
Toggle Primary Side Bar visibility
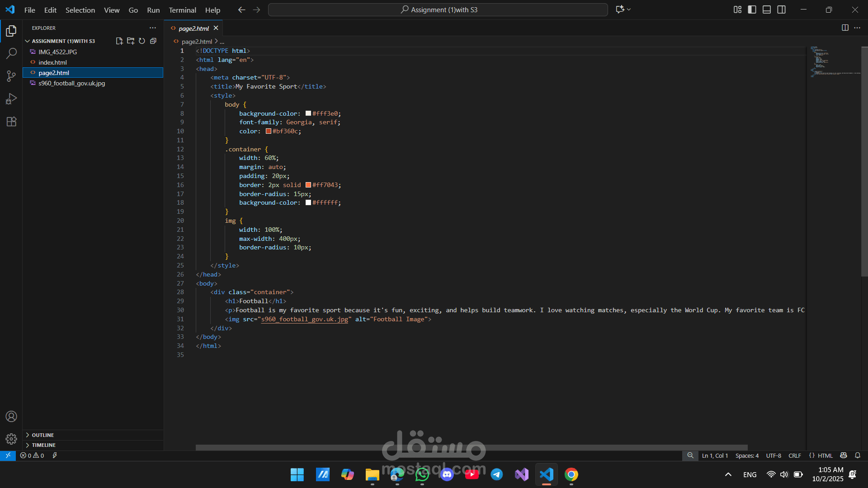click(x=752, y=9)
